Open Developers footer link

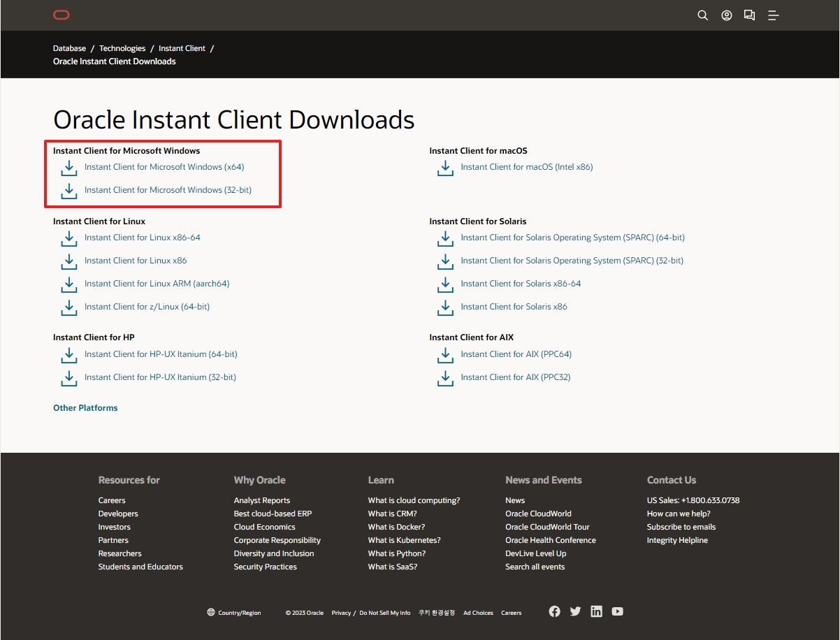pyautogui.click(x=118, y=514)
